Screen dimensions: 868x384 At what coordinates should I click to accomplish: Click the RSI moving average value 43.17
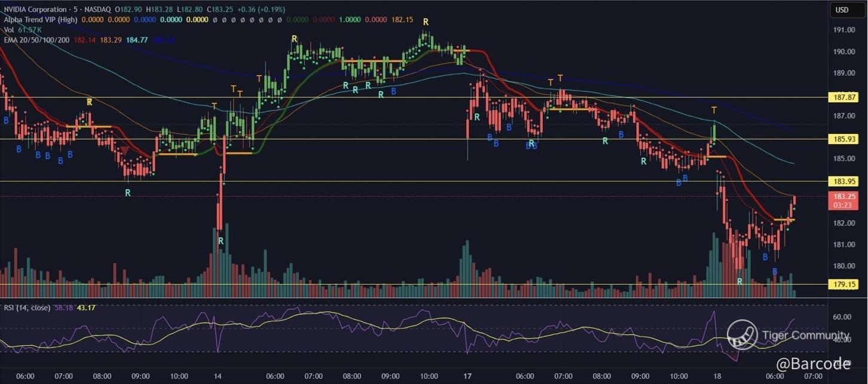tap(86, 307)
